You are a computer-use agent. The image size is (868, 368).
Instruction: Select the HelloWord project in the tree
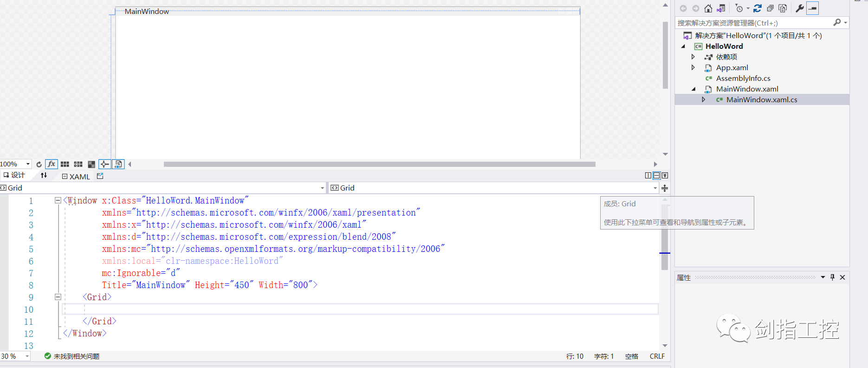(724, 46)
